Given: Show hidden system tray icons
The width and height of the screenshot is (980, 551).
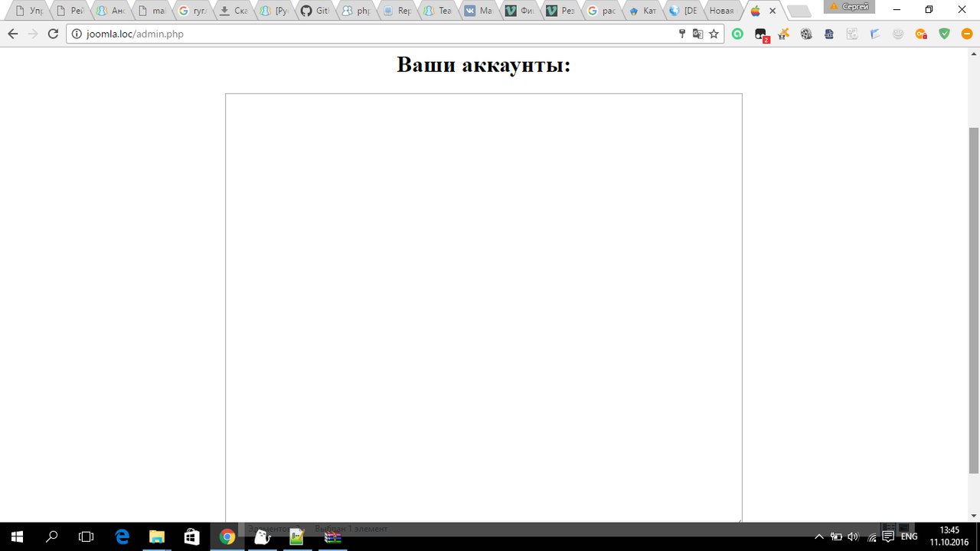Looking at the screenshot, I should [x=818, y=537].
